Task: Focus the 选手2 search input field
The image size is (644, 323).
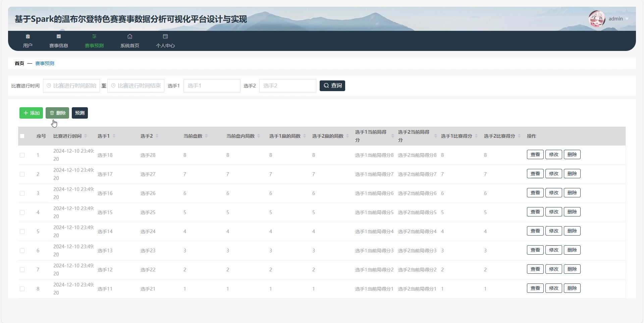Action: [288, 86]
